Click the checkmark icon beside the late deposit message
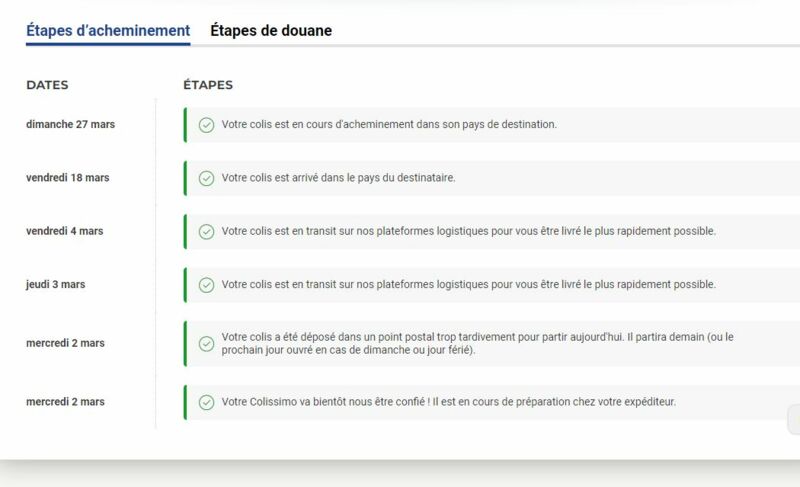 (x=206, y=344)
